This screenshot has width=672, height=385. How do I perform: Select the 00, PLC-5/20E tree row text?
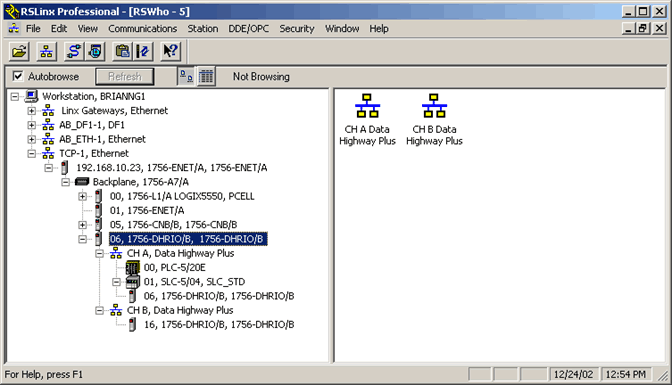point(175,268)
